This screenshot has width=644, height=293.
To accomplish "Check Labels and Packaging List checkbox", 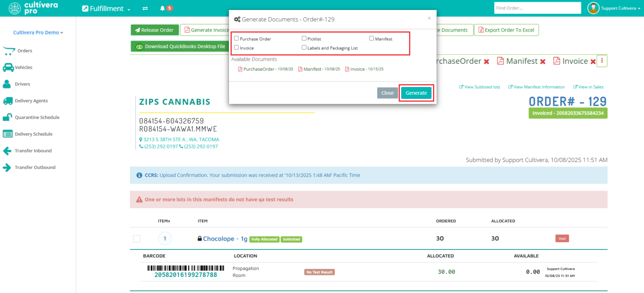I will click(304, 47).
